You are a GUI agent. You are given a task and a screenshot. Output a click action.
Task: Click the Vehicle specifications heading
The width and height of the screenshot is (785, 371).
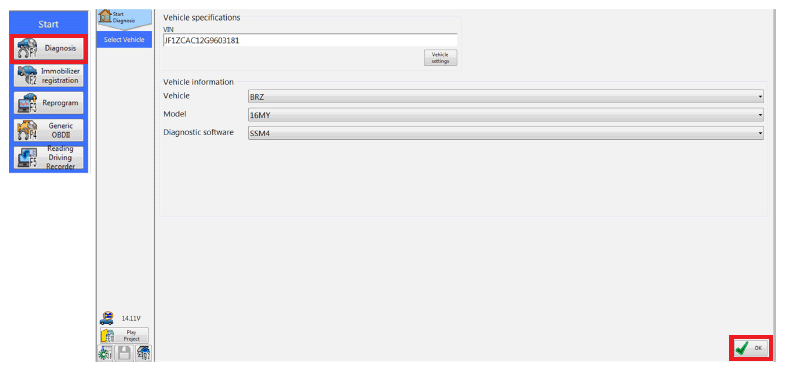[x=202, y=18]
